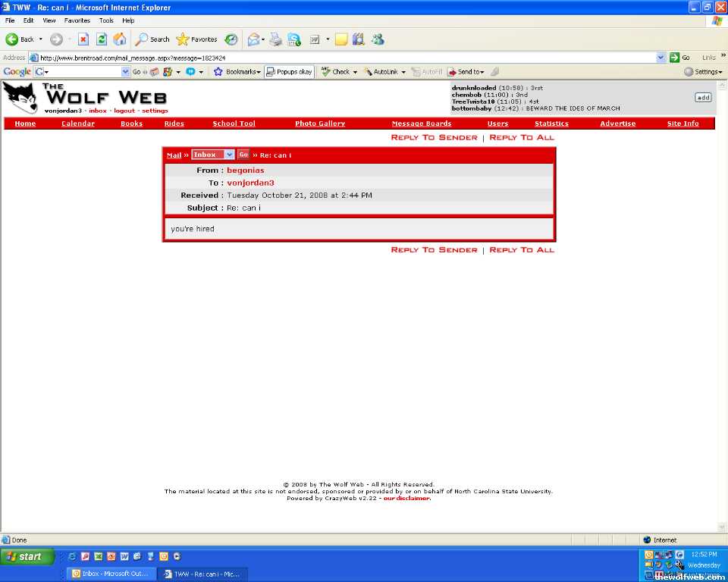
Task: Open the Favorites menu in menu bar
Action: (x=77, y=20)
